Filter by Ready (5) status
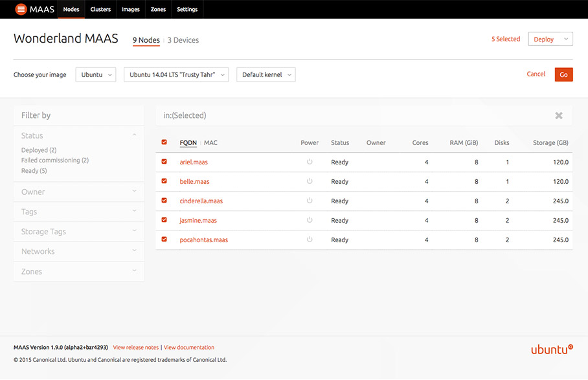588x380 pixels. click(34, 170)
